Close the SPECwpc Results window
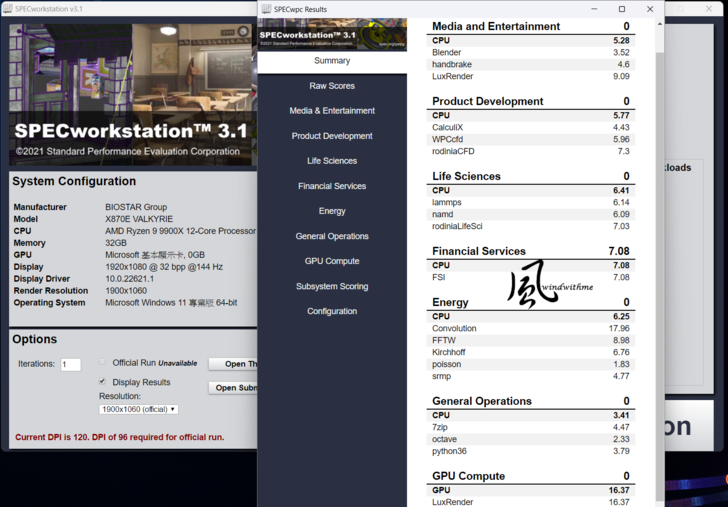 tap(650, 9)
